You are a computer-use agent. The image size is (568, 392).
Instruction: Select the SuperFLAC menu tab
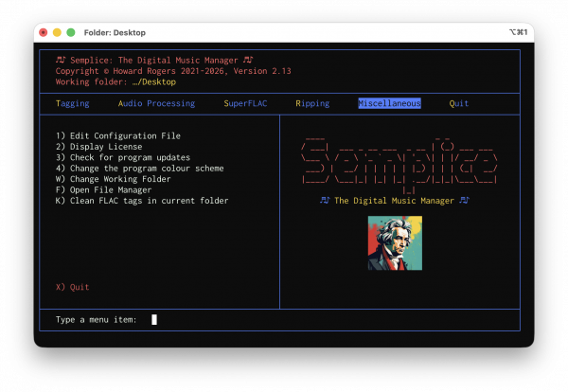[x=247, y=103]
